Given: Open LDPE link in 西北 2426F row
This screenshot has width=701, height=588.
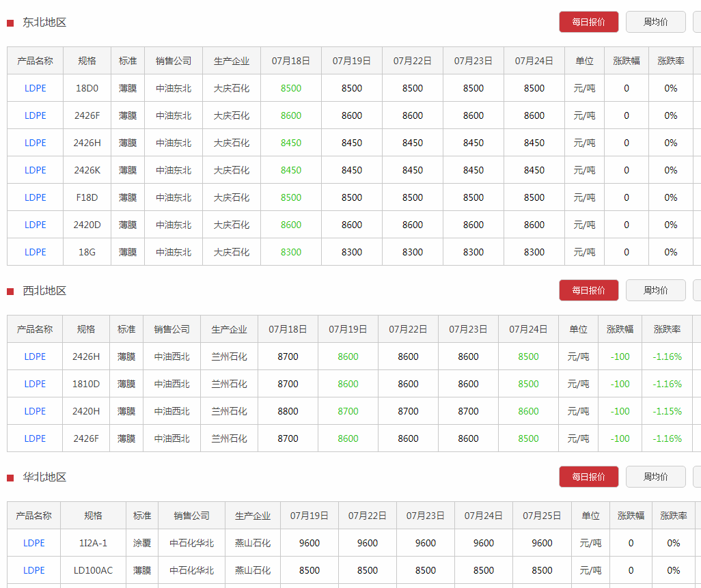Looking at the screenshot, I should click(35, 438).
